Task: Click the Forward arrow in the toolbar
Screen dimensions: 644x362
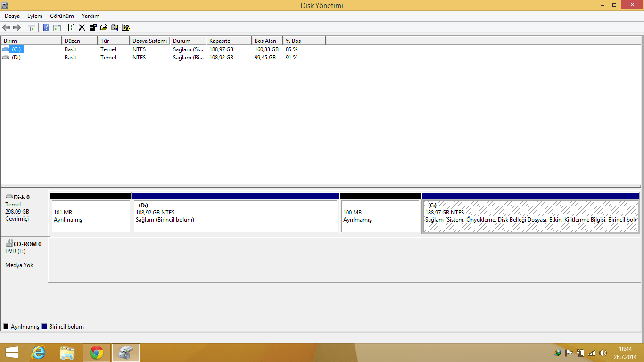Action: click(17, 28)
